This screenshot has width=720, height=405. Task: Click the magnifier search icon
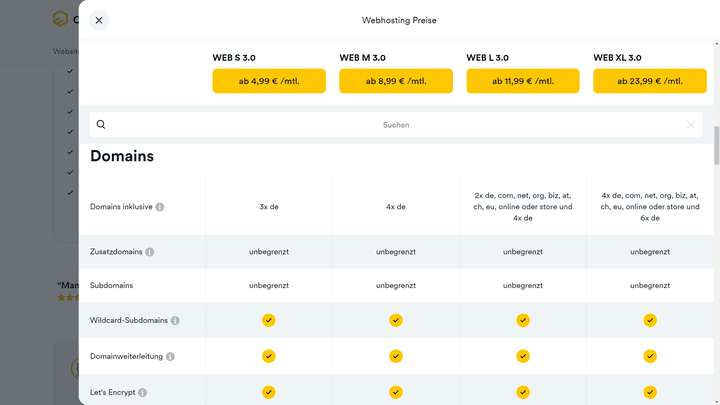tap(101, 125)
